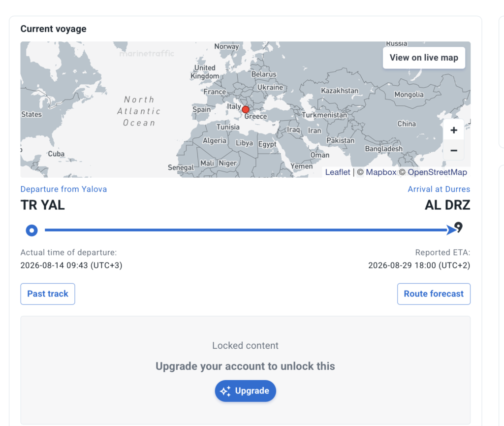Click the sparkle icon on Upgrade button
Viewport: 504px width, 426px height.
pyautogui.click(x=225, y=391)
